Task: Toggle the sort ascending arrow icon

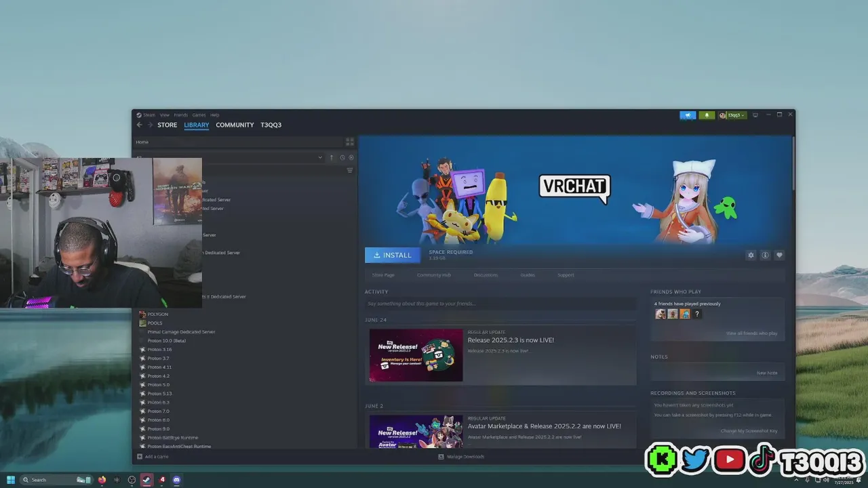Action: coord(332,157)
